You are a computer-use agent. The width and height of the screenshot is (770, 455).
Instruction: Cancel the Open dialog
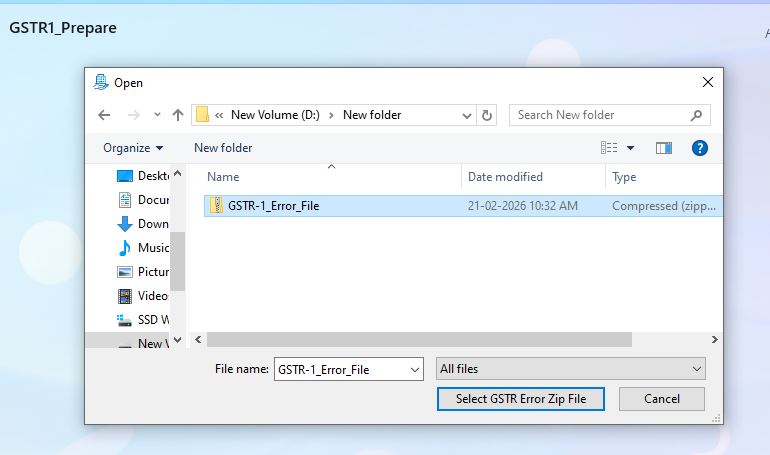coord(661,399)
